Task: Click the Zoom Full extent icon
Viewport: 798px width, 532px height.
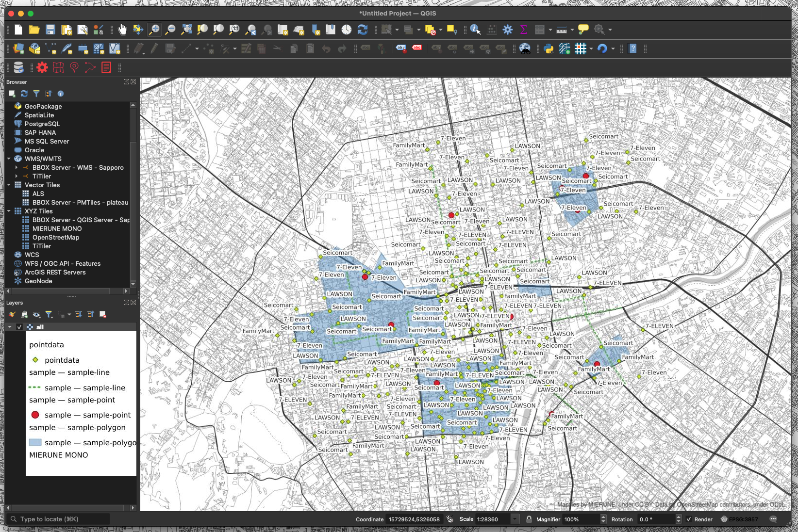Action: [x=186, y=30]
